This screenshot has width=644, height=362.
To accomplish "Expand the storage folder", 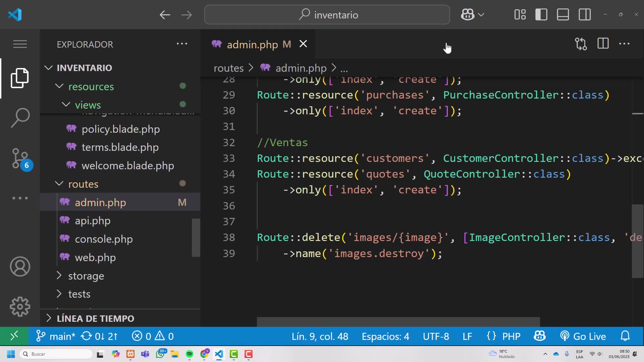I will pyautogui.click(x=59, y=276).
